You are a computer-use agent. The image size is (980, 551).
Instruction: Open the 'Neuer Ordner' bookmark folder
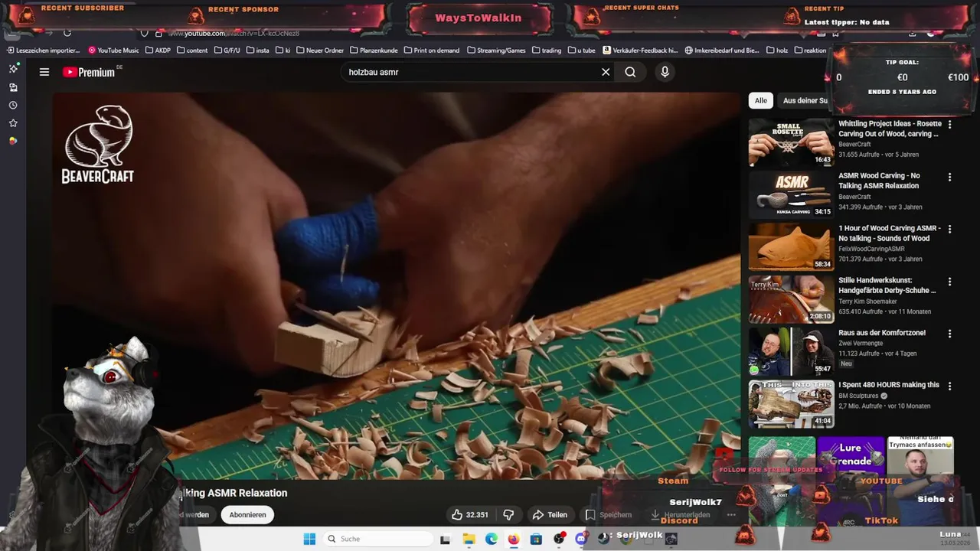(319, 51)
